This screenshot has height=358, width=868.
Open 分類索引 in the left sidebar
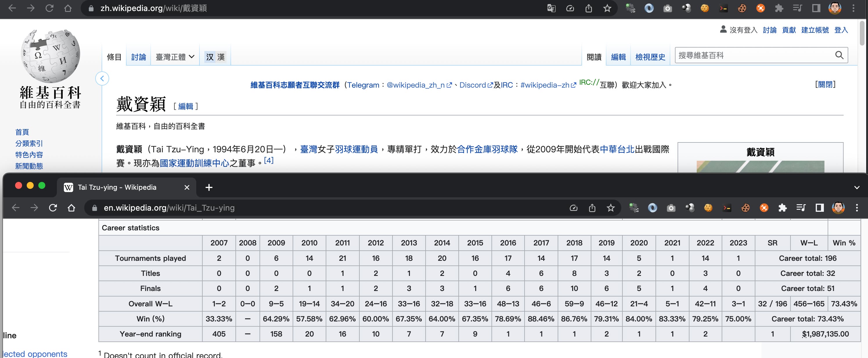pyautogui.click(x=29, y=144)
